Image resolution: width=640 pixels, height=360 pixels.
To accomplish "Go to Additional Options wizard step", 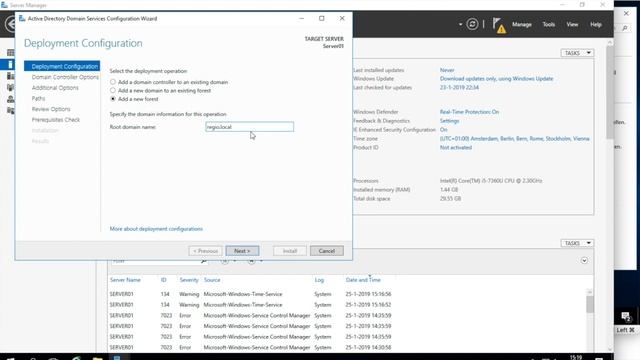I will coord(55,88).
